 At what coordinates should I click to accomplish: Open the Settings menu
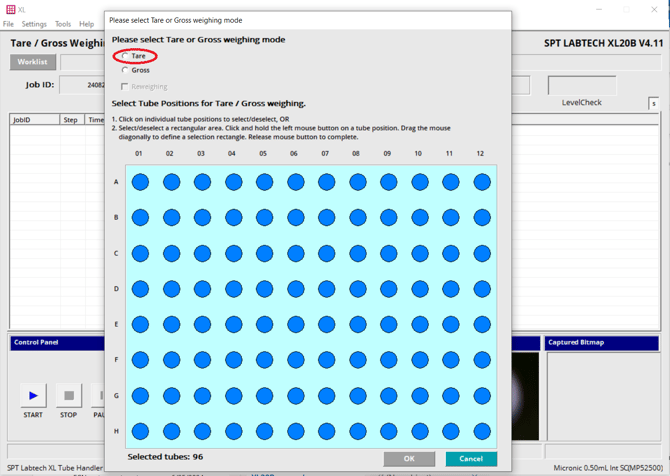[34, 24]
